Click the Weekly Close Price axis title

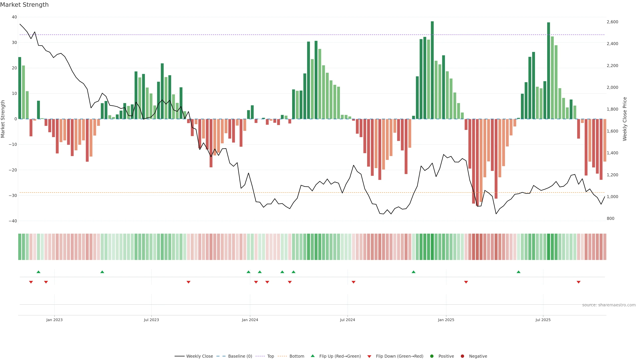coord(625,119)
